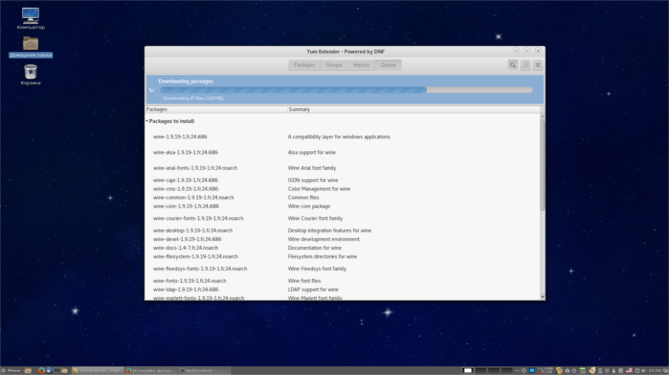Open the search tool in Yum Extender
This screenshot has width=669, height=375.
point(512,65)
